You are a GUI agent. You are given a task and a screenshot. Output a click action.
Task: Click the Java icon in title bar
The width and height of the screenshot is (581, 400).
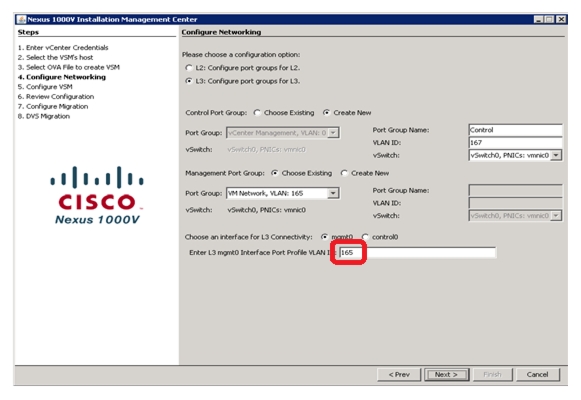(21, 19)
